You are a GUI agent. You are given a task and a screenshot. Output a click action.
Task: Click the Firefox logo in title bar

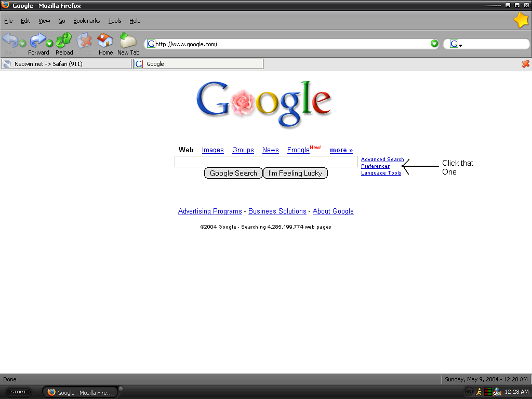pos(5,5)
